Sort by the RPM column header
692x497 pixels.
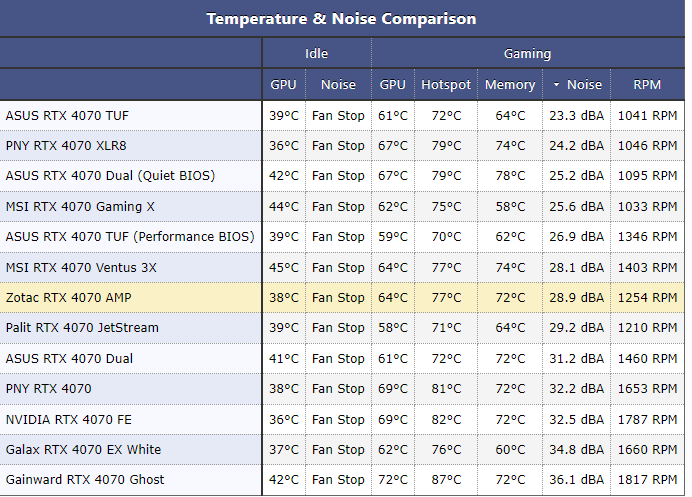coord(647,85)
